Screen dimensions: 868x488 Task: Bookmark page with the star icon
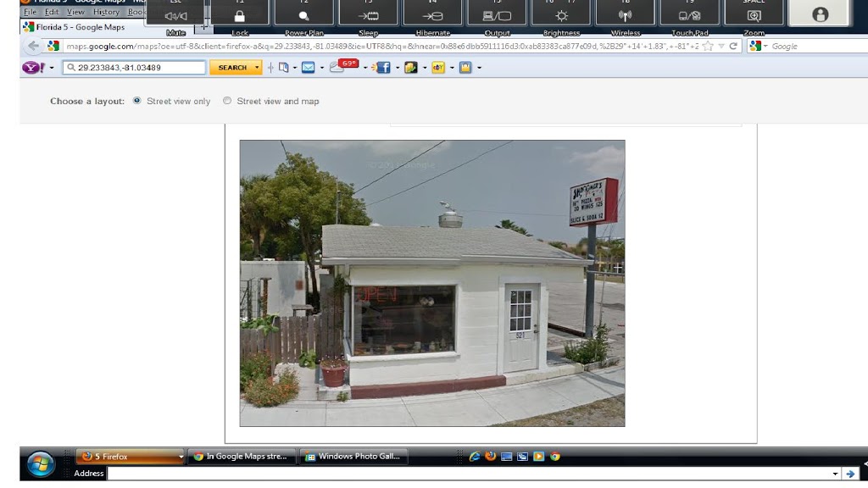[x=706, y=46]
